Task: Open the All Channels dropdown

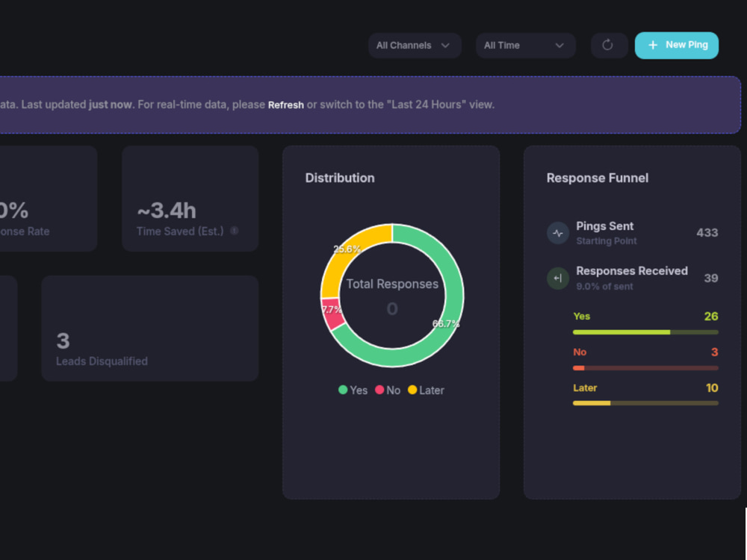Action: coord(415,46)
